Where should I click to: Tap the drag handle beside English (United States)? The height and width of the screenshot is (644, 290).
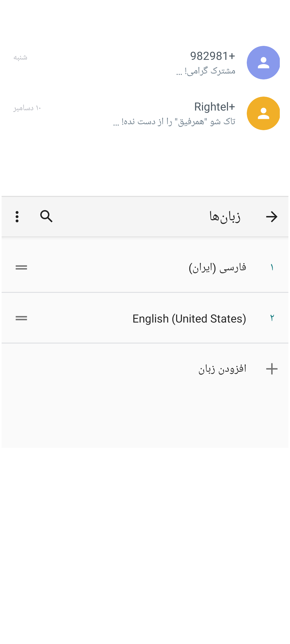coord(21,319)
